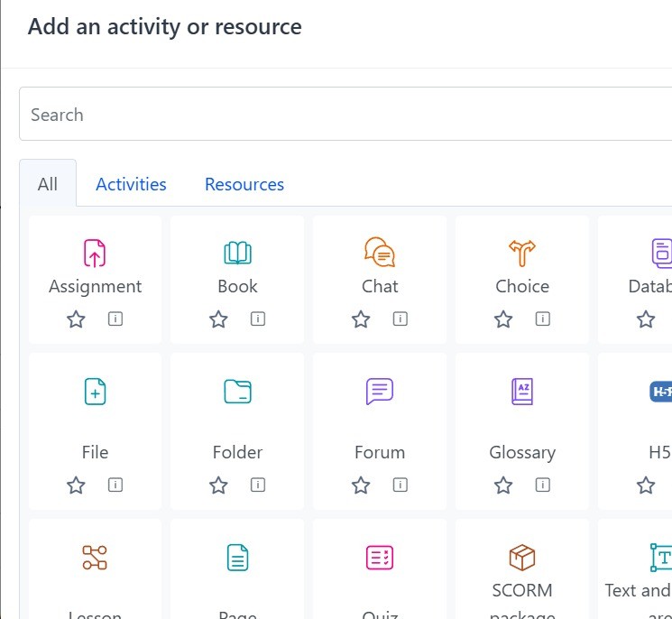Switch to the All tab
Screen dimensions: 672x619
[x=48, y=184]
